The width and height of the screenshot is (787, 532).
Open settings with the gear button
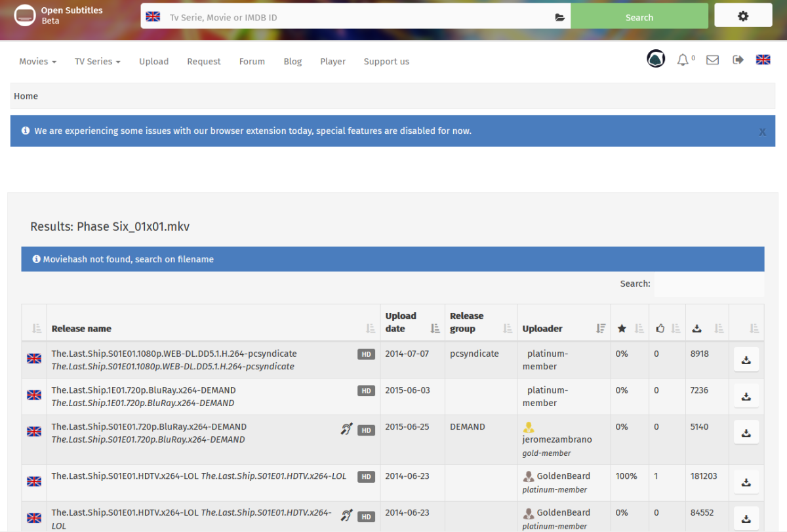(x=743, y=16)
